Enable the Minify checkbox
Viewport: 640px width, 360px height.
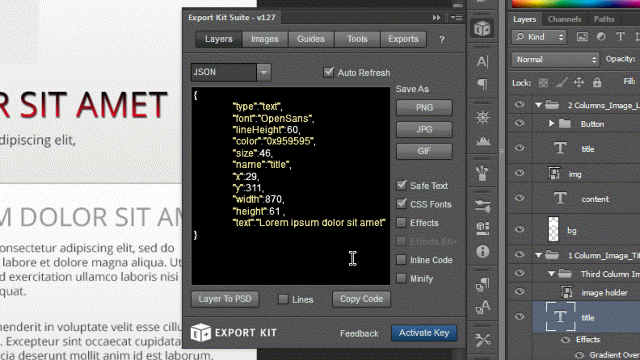(x=401, y=278)
